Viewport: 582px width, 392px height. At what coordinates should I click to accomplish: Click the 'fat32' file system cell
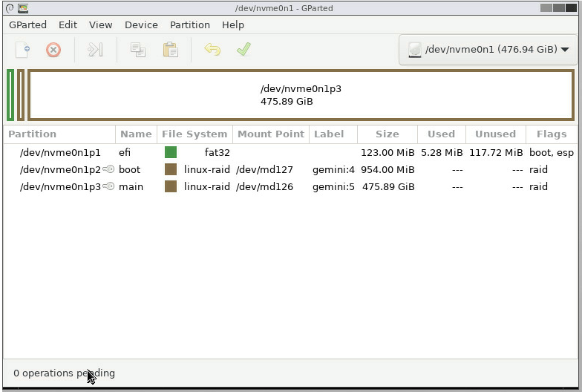click(x=217, y=152)
